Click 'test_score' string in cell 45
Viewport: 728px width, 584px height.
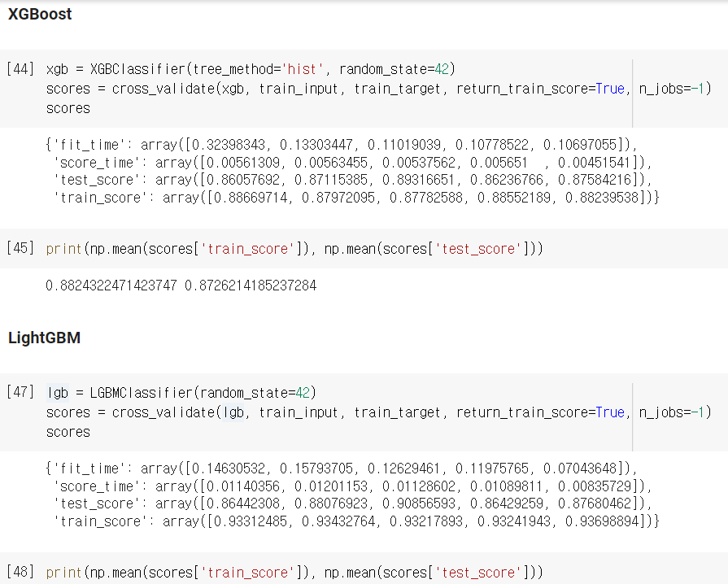(478, 249)
